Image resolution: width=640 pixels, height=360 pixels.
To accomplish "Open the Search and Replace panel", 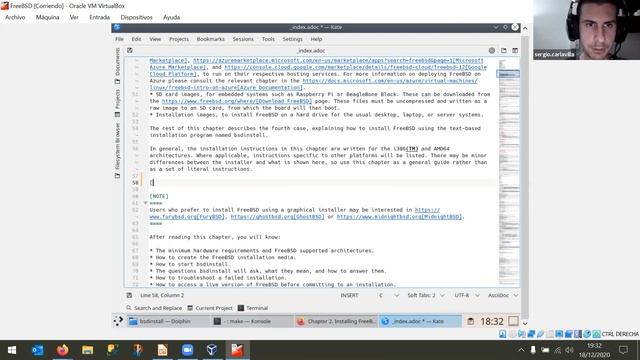I will (x=154, y=308).
